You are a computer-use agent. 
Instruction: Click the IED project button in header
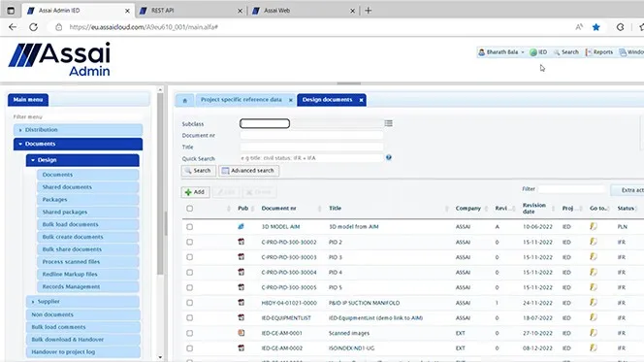[538, 52]
